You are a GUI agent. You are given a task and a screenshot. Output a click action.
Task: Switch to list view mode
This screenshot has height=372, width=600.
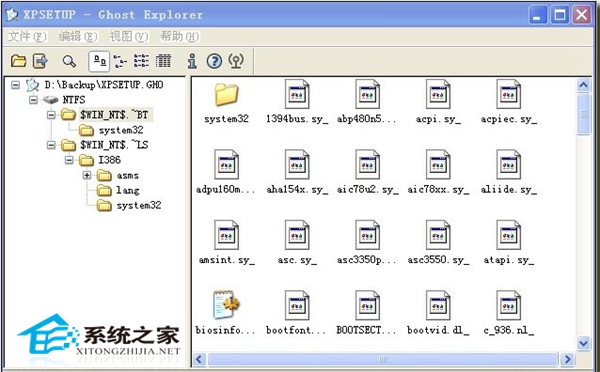[141, 61]
